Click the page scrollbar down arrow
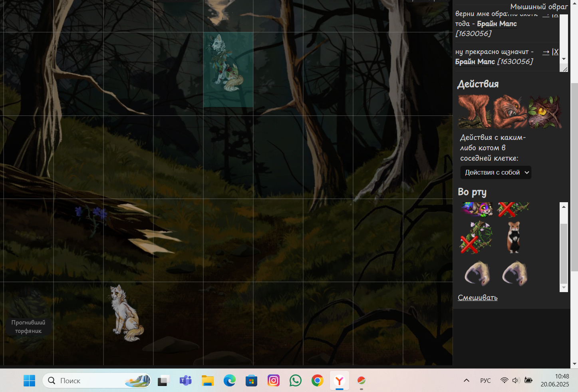The width and height of the screenshot is (578, 392). [574, 364]
